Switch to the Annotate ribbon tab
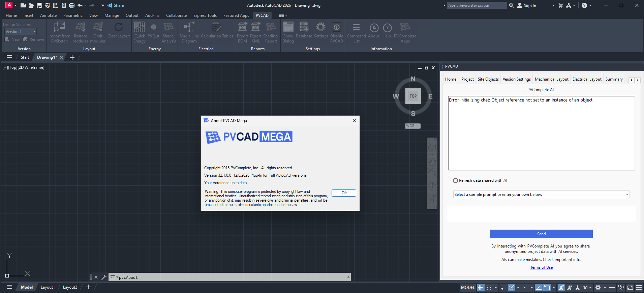This screenshot has width=644, height=293. click(x=48, y=16)
